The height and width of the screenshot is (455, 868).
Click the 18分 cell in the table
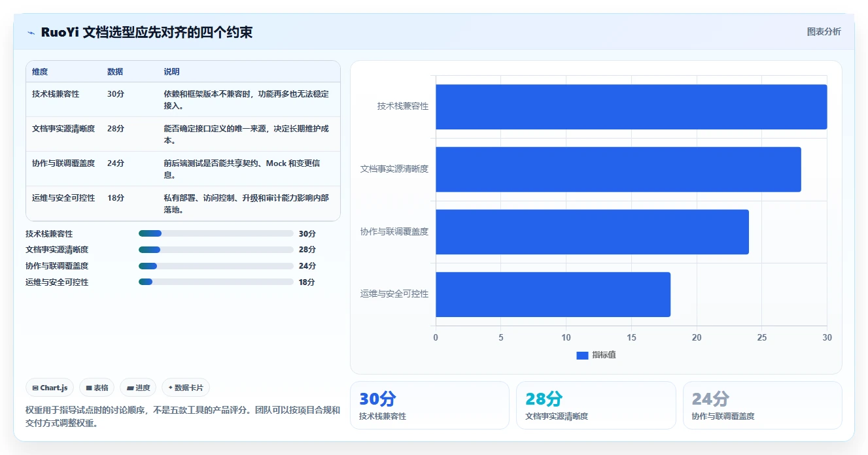tap(116, 198)
